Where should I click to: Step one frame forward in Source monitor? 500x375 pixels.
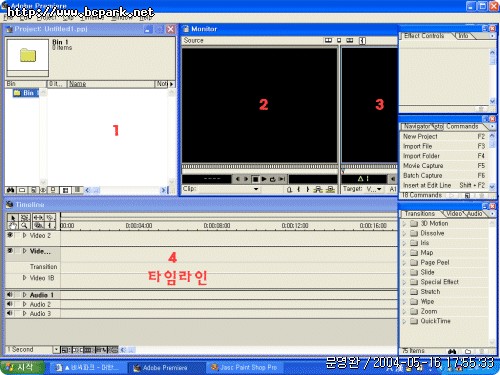tap(246, 179)
